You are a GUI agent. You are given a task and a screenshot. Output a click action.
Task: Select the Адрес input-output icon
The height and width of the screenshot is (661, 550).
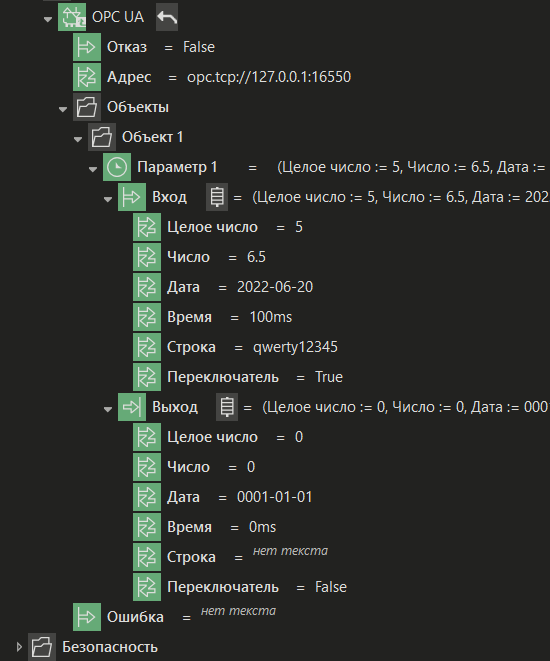pos(87,77)
